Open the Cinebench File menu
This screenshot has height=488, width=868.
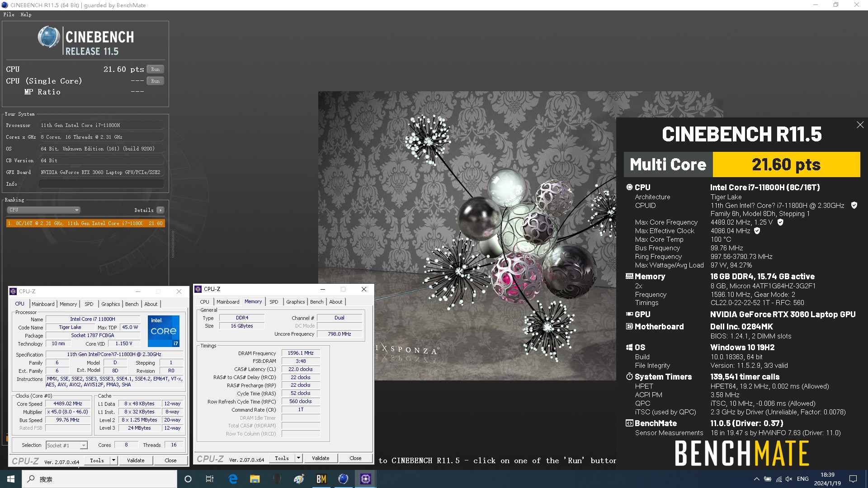click(x=9, y=14)
